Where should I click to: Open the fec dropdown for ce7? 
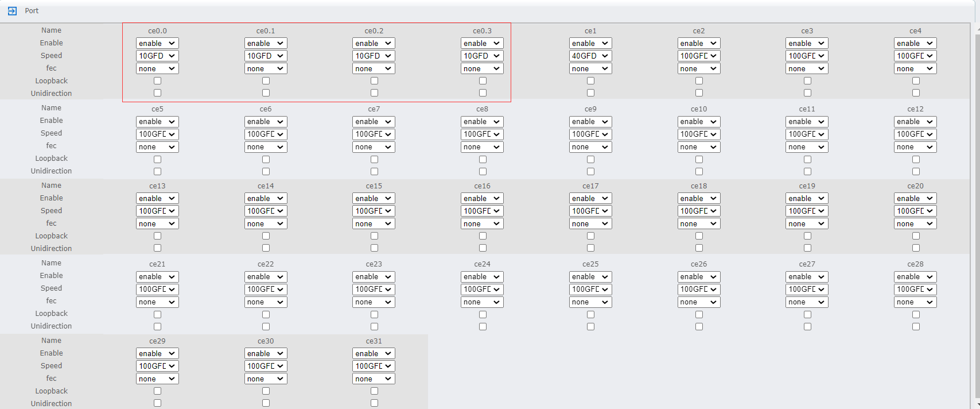pos(374,147)
